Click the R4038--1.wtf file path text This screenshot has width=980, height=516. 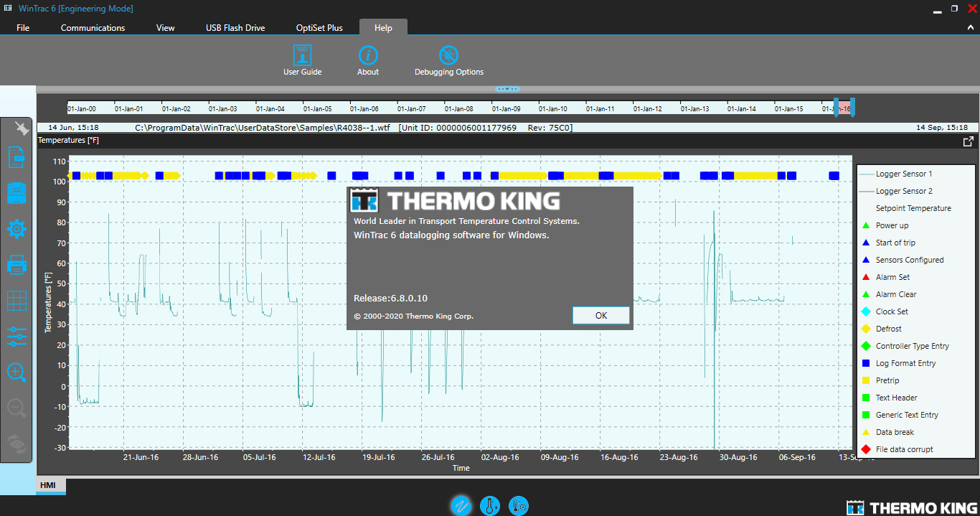coord(263,128)
